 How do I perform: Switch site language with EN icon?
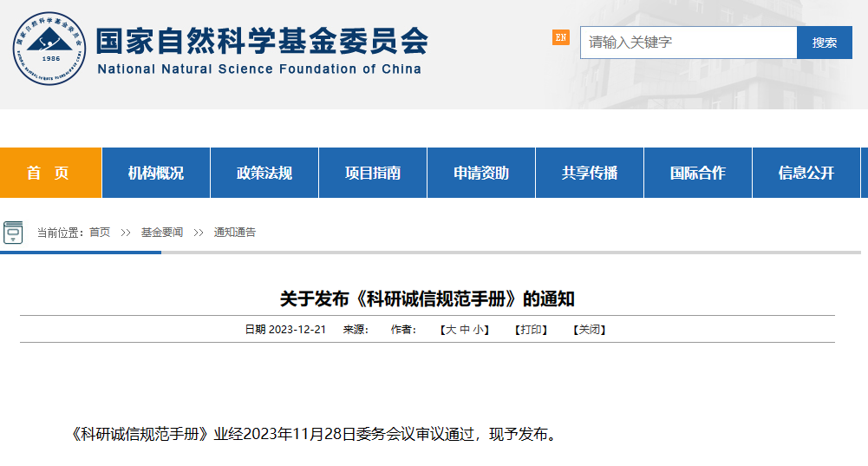(561, 37)
